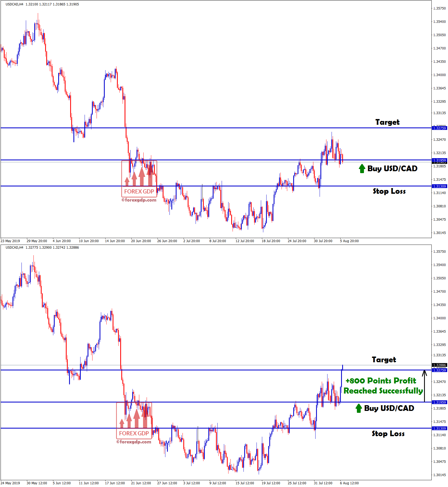448x487 pixels.
Task: Click the '30 May 12:00' date label
Action: pos(37,483)
